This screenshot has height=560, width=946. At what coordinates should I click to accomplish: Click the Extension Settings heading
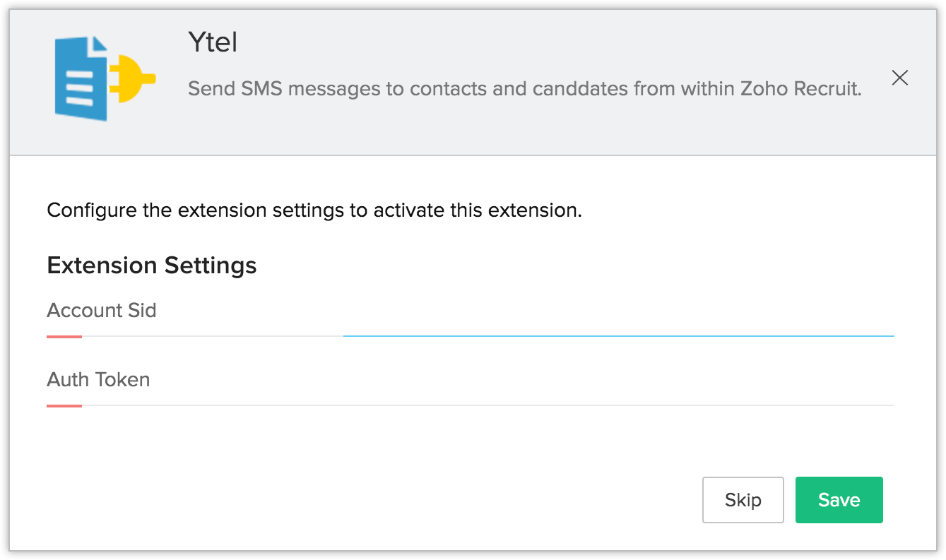click(151, 266)
